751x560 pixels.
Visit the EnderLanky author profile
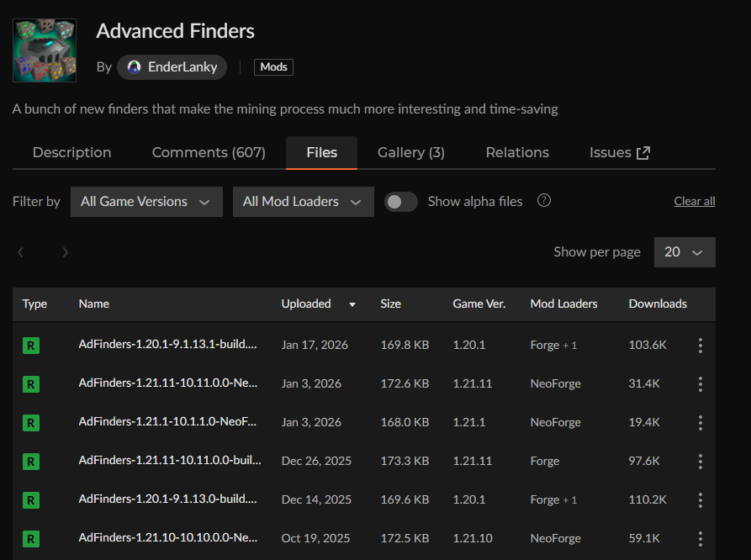[172, 67]
